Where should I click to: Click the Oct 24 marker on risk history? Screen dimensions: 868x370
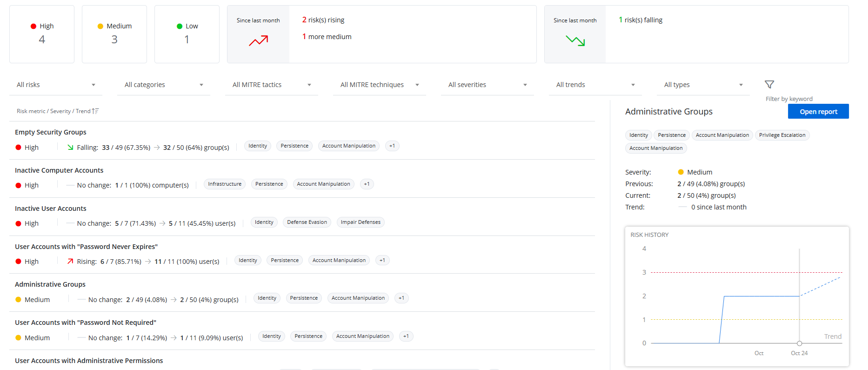(799, 343)
